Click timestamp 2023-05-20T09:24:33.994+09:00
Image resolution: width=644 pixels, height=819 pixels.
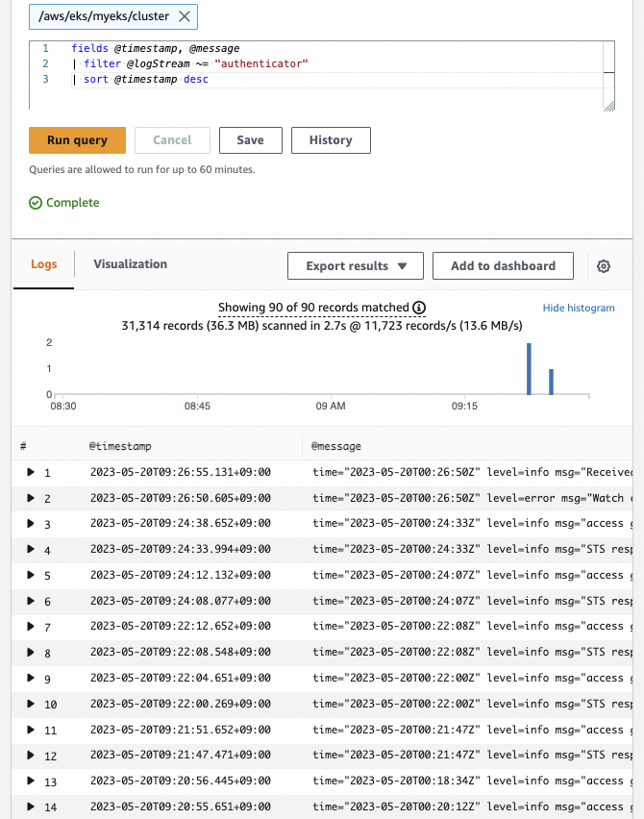pyautogui.click(x=181, y=549)
